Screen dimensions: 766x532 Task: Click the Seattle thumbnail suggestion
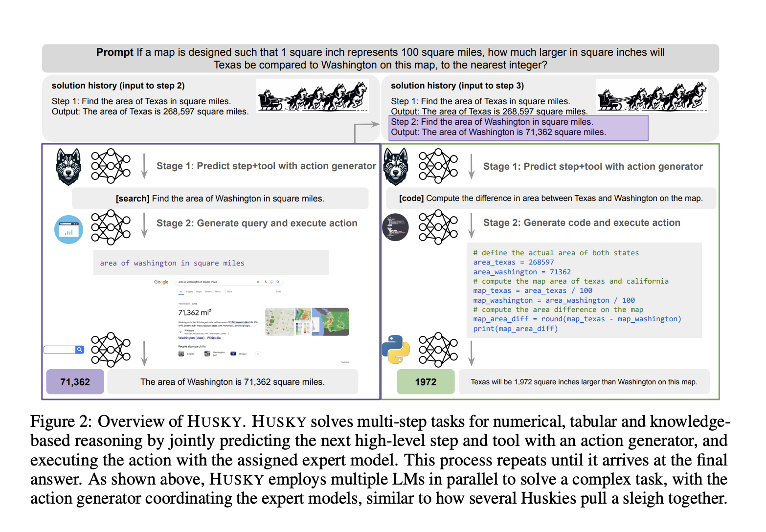coord(180,354)
